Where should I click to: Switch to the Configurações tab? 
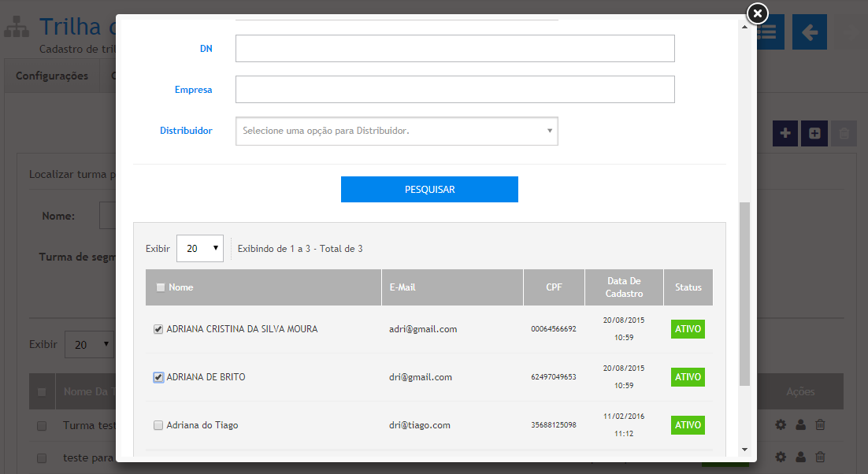pos(52,76)
